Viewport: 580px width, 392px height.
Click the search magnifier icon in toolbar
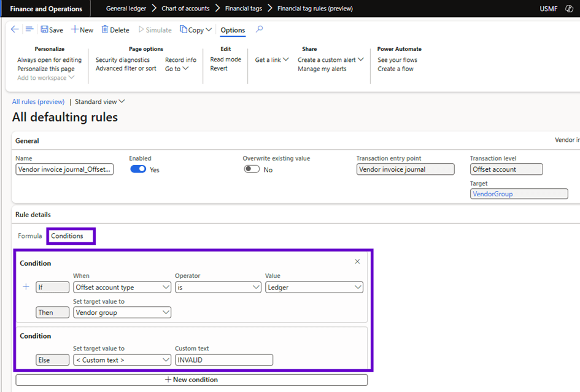(260, 29)
